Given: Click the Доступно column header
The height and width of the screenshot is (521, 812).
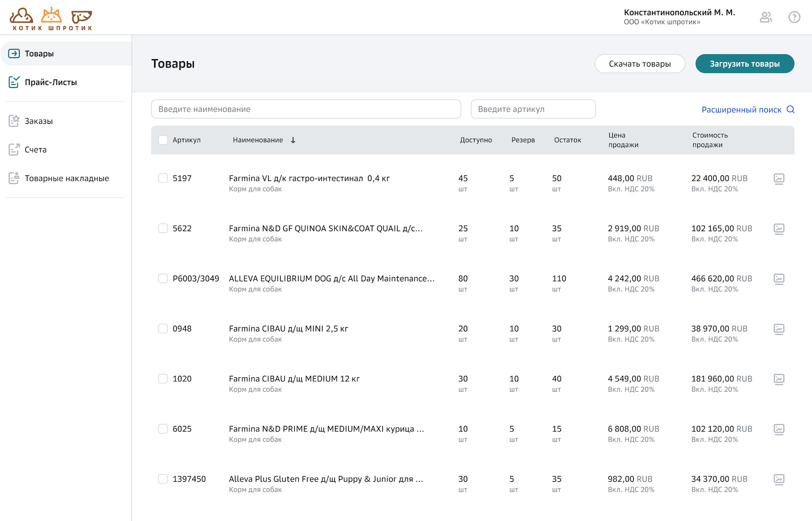Looking at the screenshot, I should tap(476, 140).
